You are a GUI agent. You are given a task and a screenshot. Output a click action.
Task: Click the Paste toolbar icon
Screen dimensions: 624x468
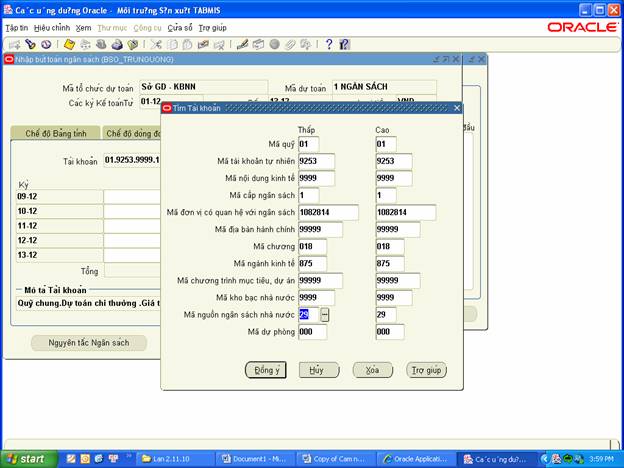tap(187, 44)
